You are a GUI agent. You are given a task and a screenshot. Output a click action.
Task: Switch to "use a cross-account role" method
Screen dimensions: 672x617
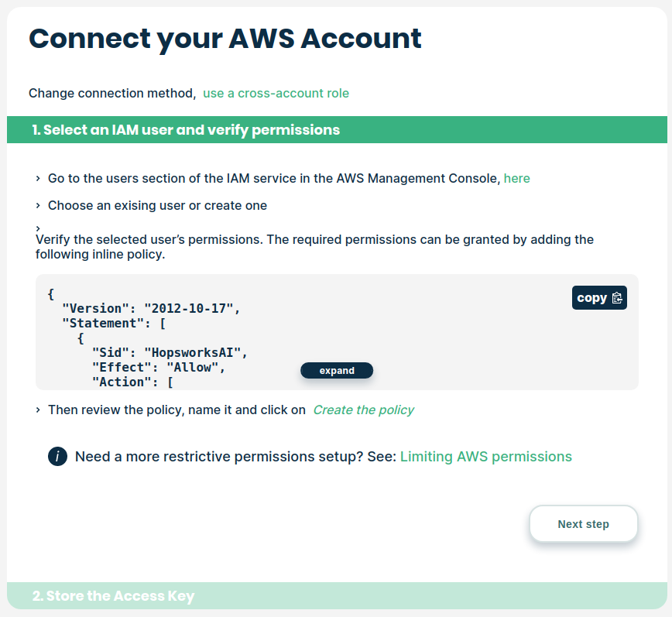tap(276, 94)
